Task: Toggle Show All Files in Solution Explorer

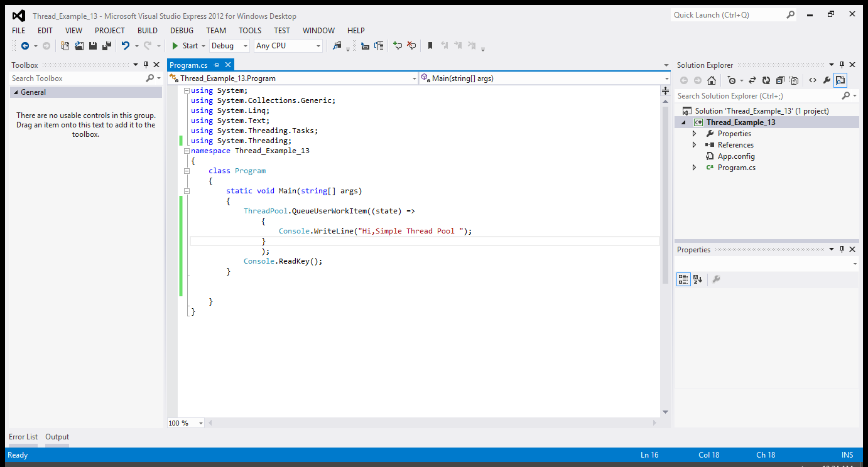Action: pos(794,80)
